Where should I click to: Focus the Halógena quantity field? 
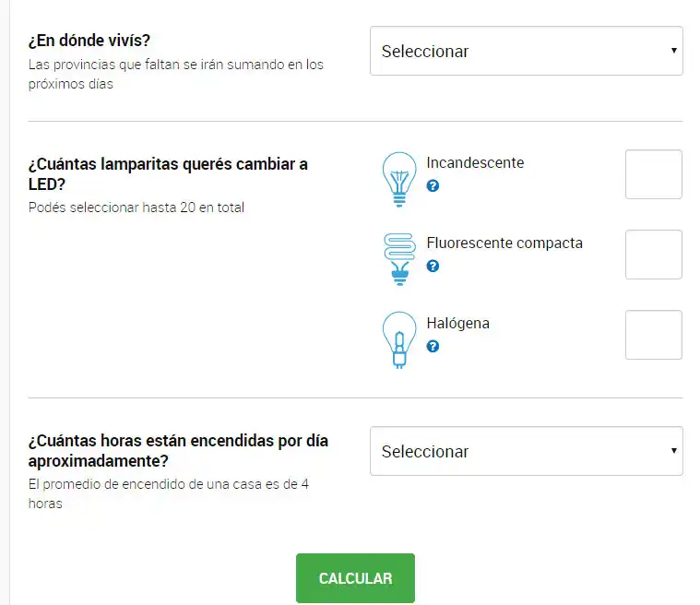pos(653,335)
